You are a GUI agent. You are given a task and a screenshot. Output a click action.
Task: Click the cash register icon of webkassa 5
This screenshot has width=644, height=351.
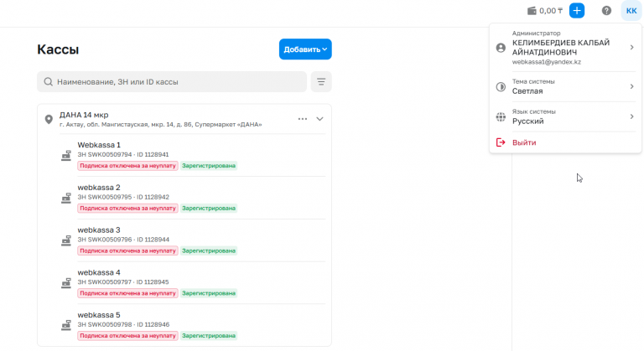point(66,326)
